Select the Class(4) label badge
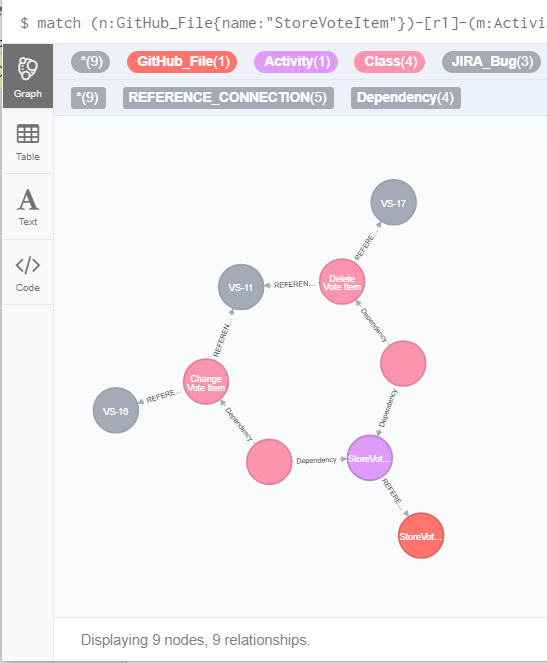 [390, 62]
